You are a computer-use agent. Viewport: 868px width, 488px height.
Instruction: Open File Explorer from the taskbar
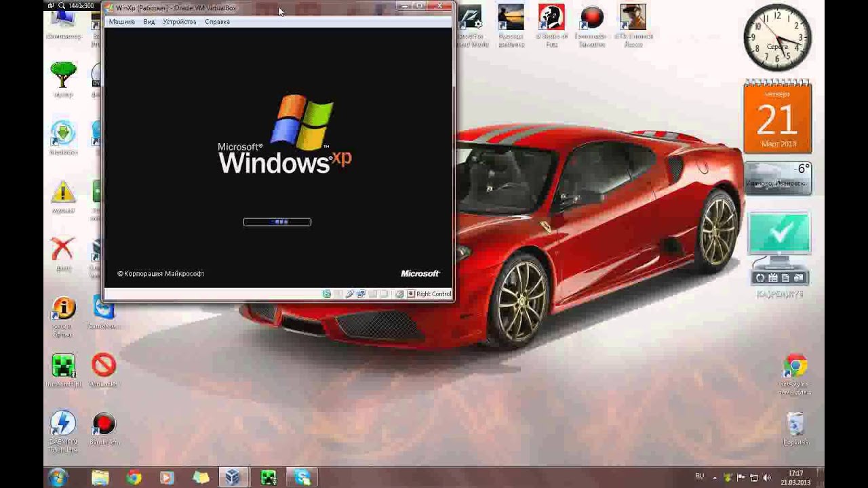click(x=100, y=478)
